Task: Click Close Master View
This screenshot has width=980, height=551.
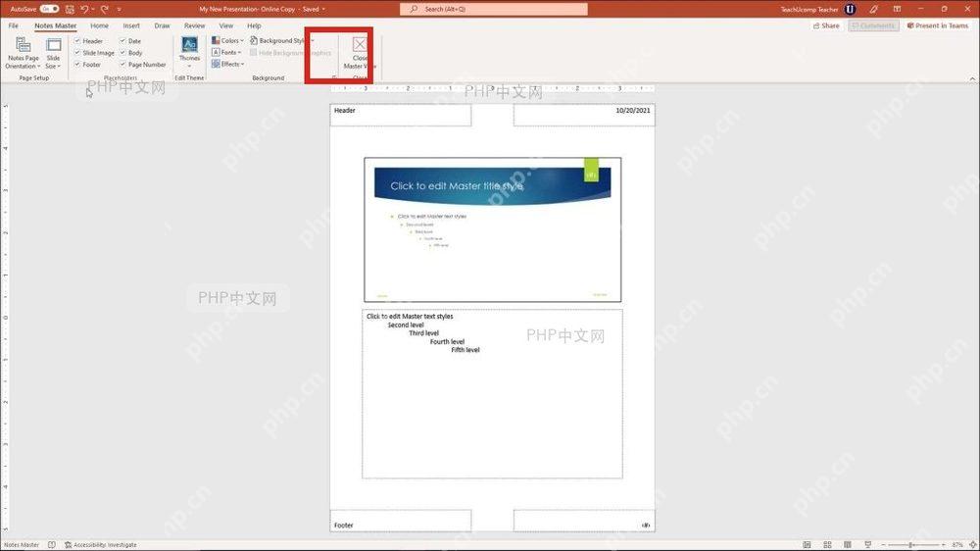Action: tap(360, 53)
